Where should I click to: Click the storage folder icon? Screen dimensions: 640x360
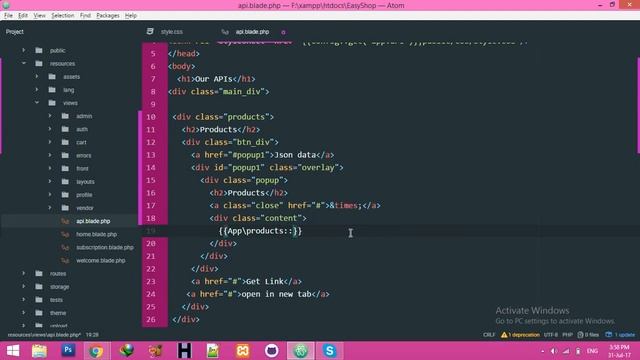pos(39,287)
